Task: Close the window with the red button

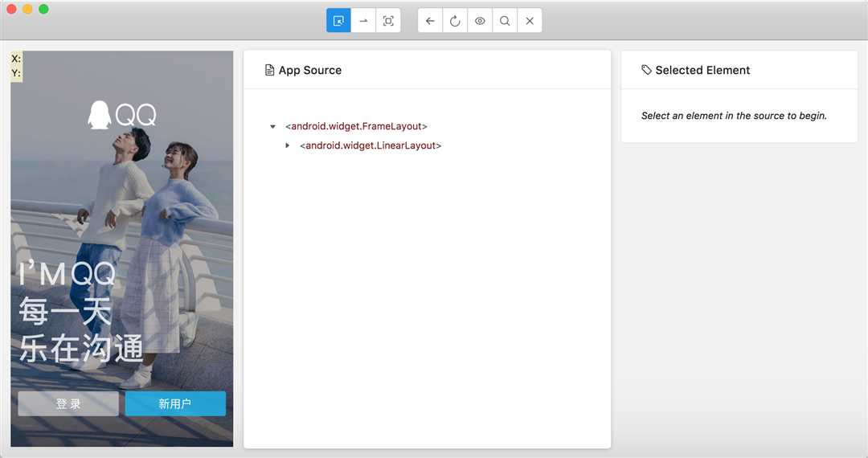Action: click(11, 9)
